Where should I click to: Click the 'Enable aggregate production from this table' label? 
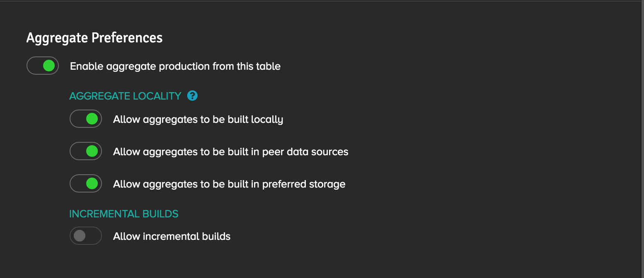coord(175,66)
